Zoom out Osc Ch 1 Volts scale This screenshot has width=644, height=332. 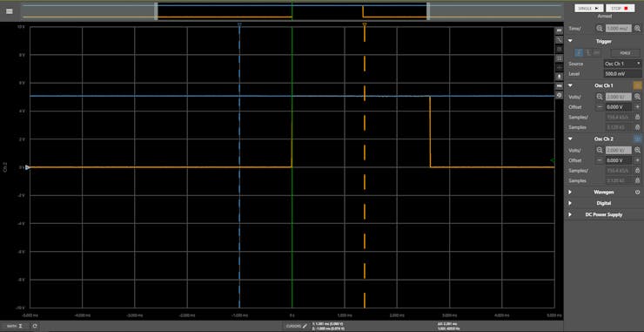[600, 97]
